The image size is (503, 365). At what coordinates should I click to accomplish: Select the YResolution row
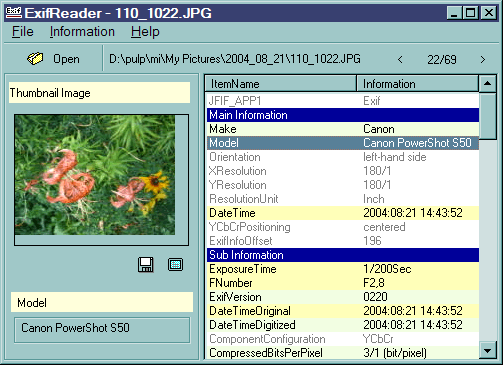pos(343,185)
